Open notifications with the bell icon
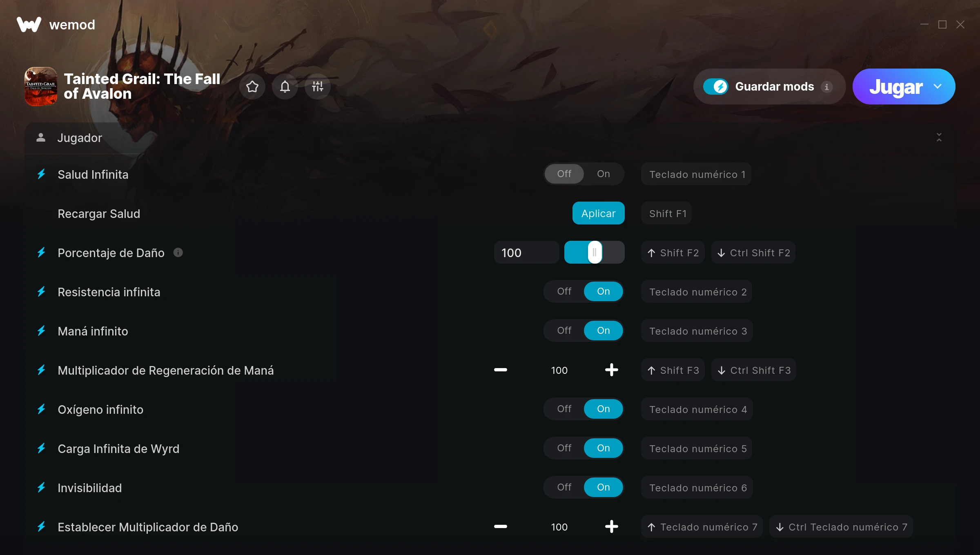 point(285,87)
